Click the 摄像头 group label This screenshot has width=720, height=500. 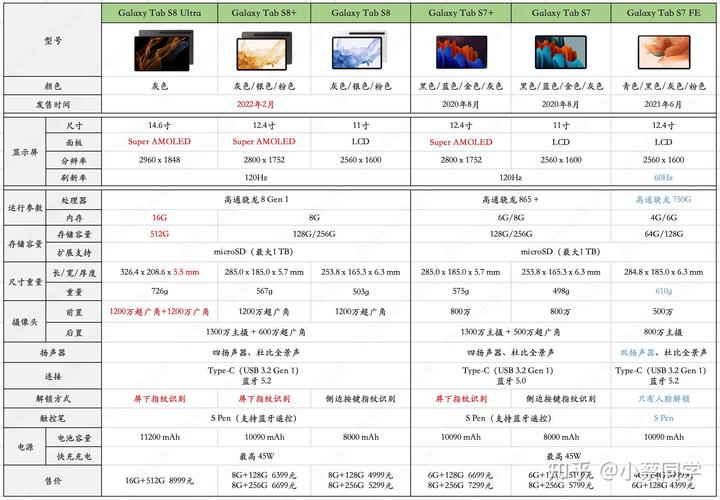click(25, 321)
